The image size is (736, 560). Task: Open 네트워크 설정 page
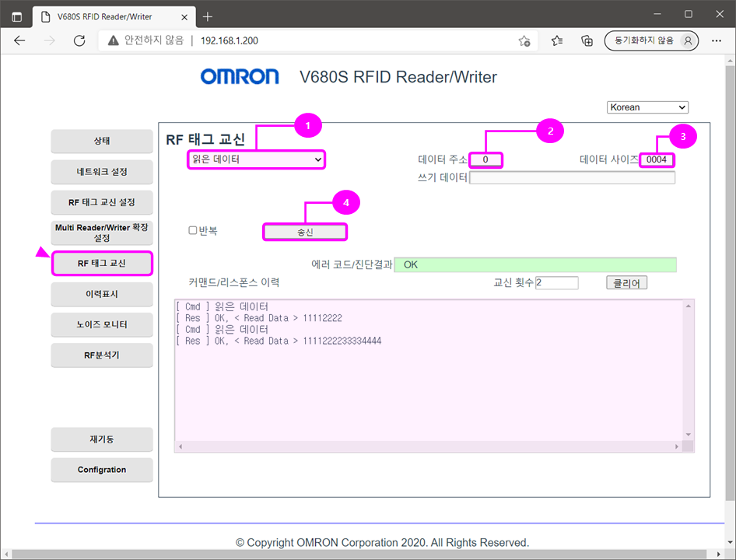coord(102,172)
